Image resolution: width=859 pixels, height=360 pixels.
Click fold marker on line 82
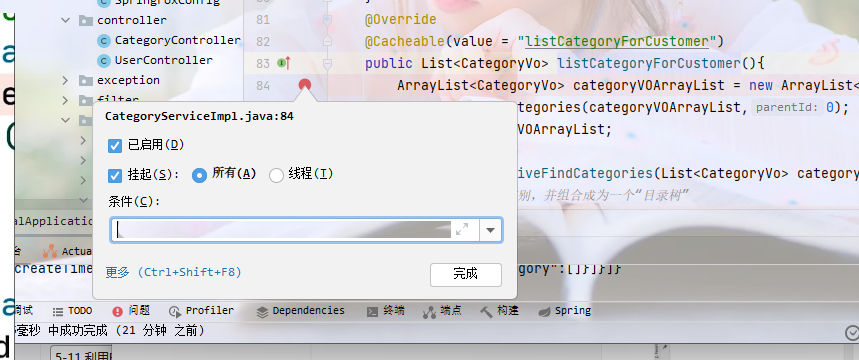click(x=328, y=42)
